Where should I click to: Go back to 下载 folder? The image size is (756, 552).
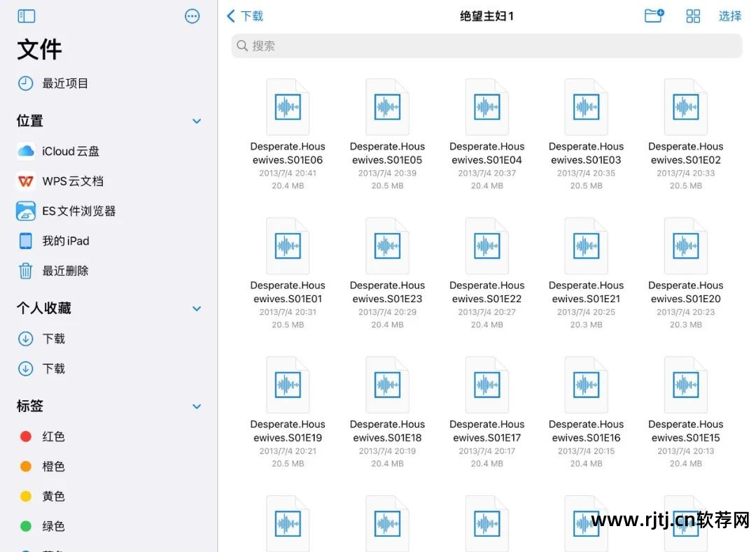[x=245, y=16]
